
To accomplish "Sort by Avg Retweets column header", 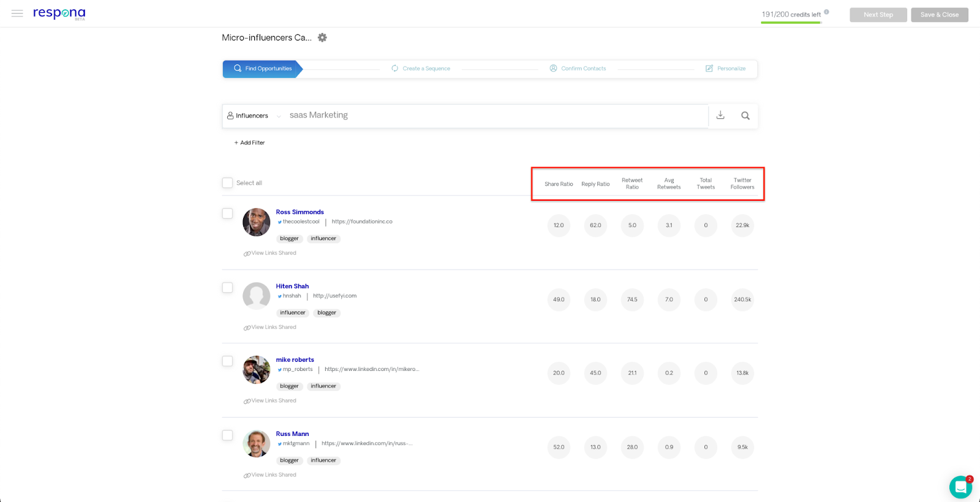I will (669, 184).
